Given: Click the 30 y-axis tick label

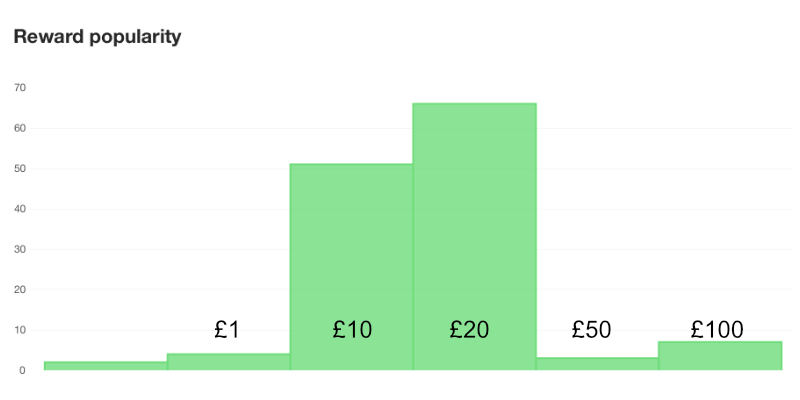Looking at the screenshot, I should pos(20,249).
